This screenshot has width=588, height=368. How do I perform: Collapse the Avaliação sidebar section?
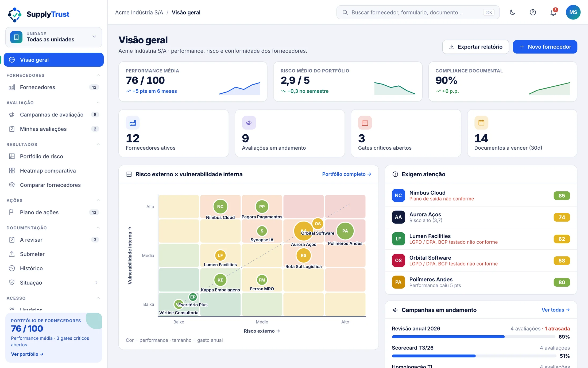click(98, 103)
